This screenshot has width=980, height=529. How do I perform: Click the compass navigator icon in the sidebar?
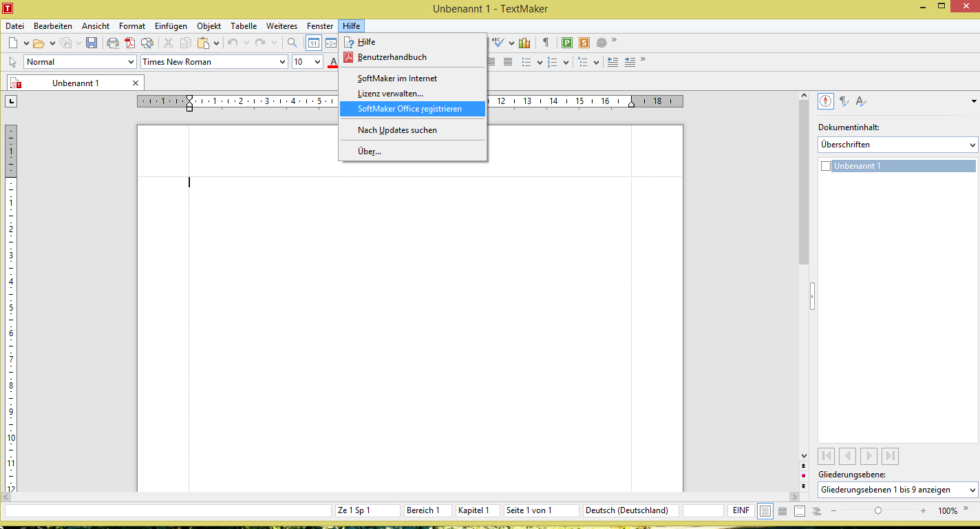[x=826, y=101]
